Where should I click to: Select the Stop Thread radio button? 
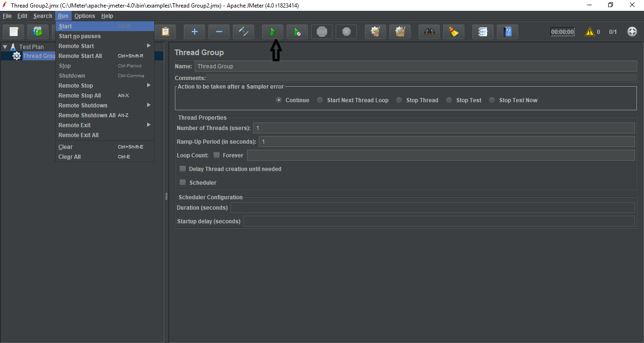tap(399, 100)
